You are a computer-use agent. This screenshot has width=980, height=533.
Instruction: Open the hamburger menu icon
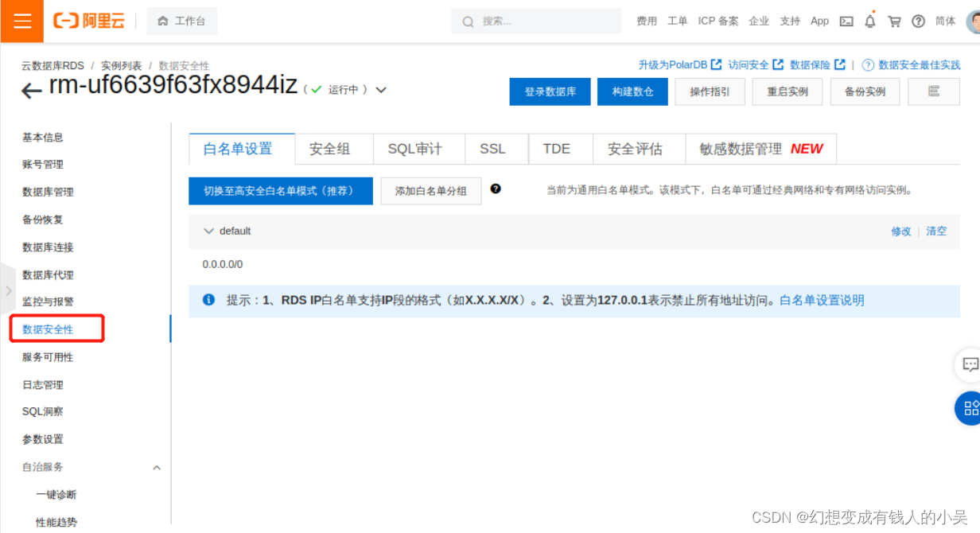[x=21, y=21]
